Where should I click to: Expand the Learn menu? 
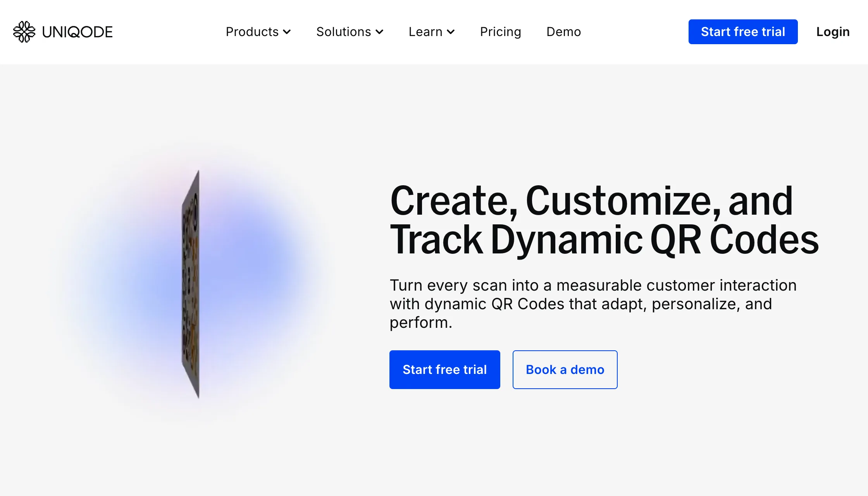(x=432, y=32)
